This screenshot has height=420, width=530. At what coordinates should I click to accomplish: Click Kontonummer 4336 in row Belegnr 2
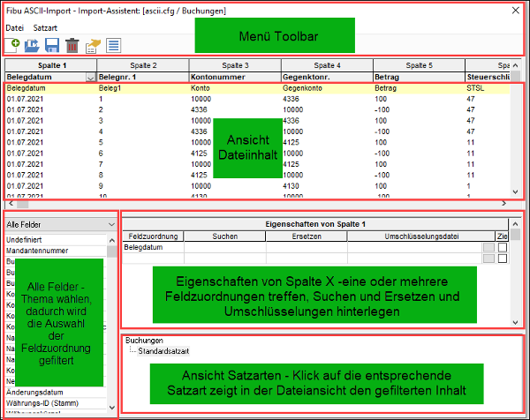(x=199, y=110)
